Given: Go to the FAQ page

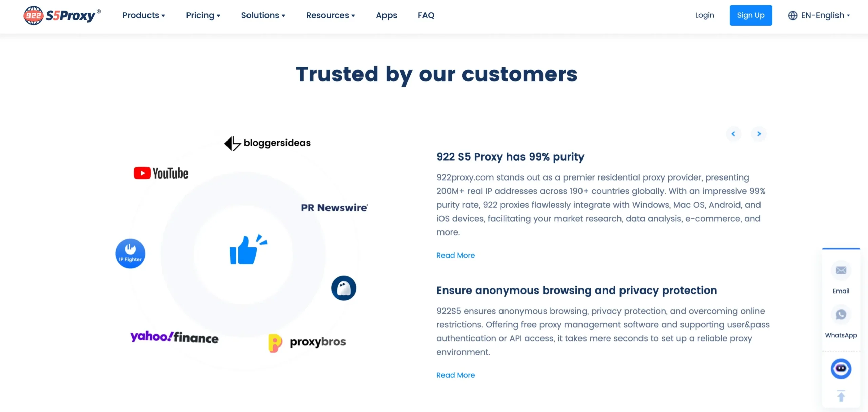Looking at the screenshot, I should click(426, 15).
